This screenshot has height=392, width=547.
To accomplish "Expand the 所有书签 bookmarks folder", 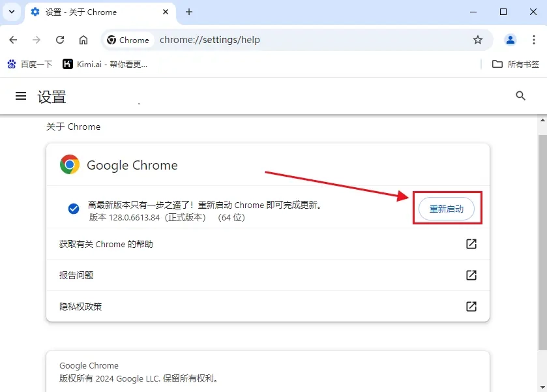I will pyautogui.click(x=516, y=64).
